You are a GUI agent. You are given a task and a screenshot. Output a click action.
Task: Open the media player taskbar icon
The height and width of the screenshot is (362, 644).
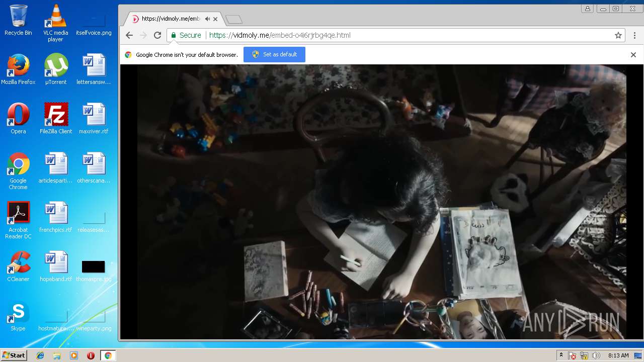74,355
